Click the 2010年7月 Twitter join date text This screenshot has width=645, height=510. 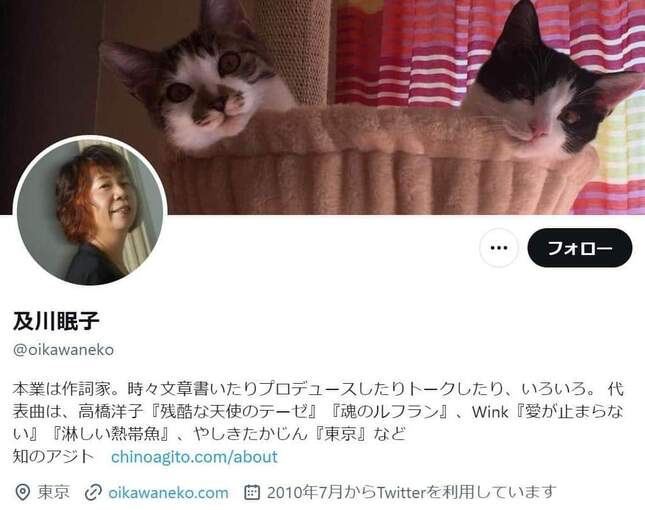[x=411, y=492]
